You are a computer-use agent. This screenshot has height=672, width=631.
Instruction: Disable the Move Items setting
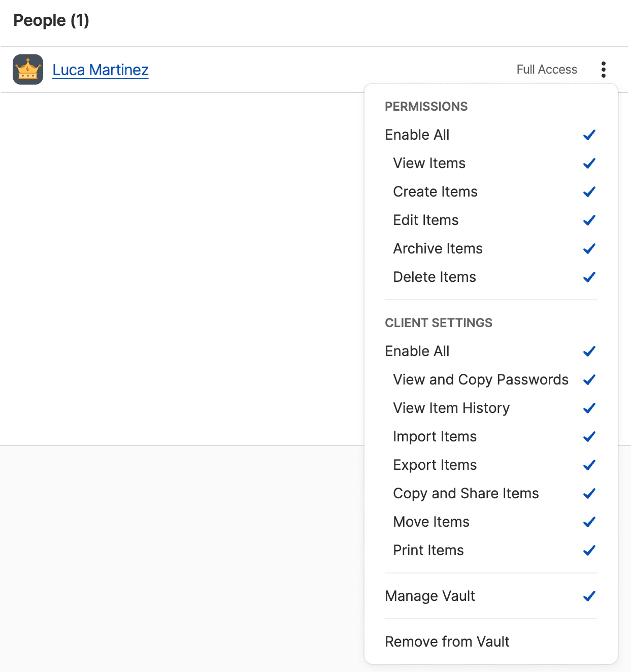(x=491, y=522)
